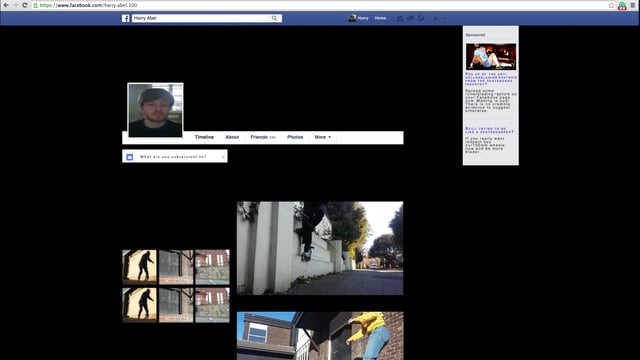Click the browser forward arrow
The image size is (640, 360).
point(15,5)
